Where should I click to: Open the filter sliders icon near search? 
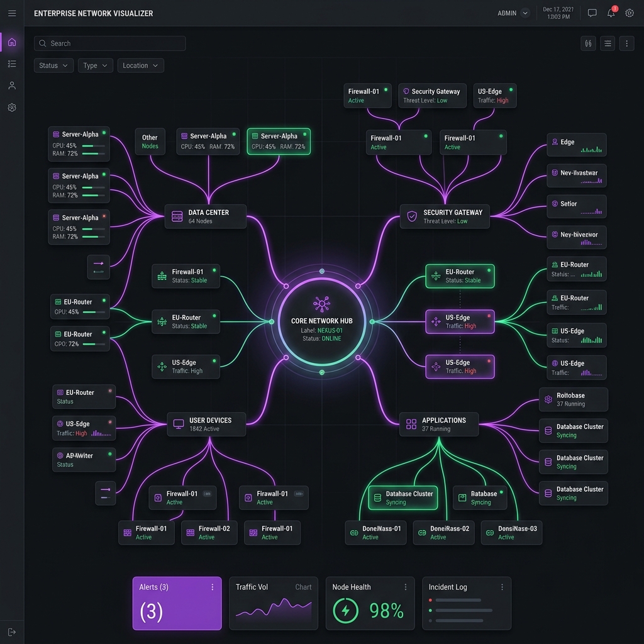click(x=588, y=43)
